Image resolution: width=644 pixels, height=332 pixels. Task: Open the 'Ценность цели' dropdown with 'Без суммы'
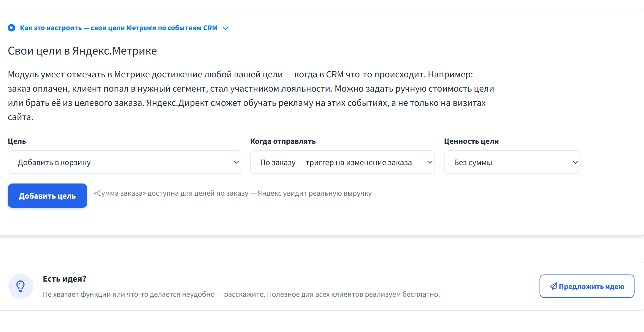[x=512, y=162]
